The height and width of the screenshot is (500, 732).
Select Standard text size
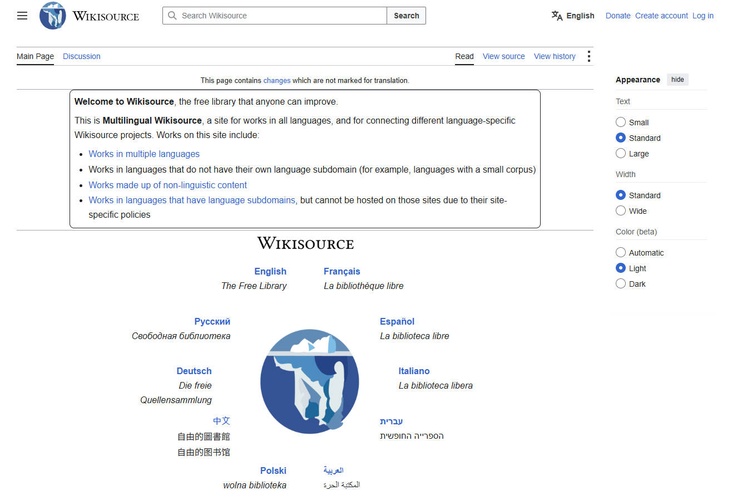pos(620,138)
